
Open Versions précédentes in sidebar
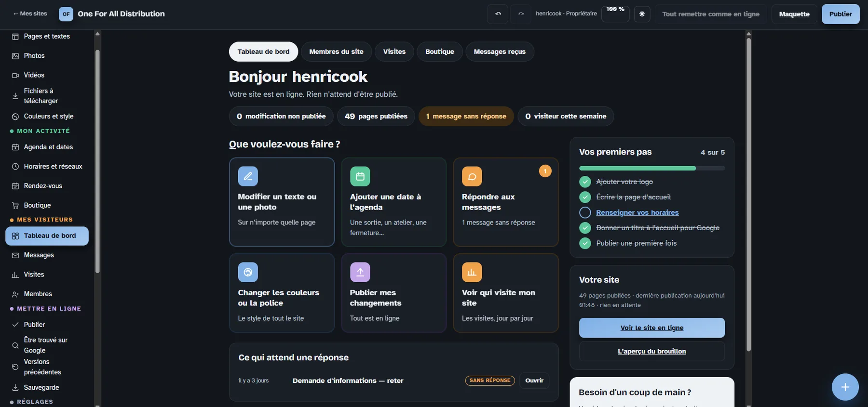click(x=47, y=367)
